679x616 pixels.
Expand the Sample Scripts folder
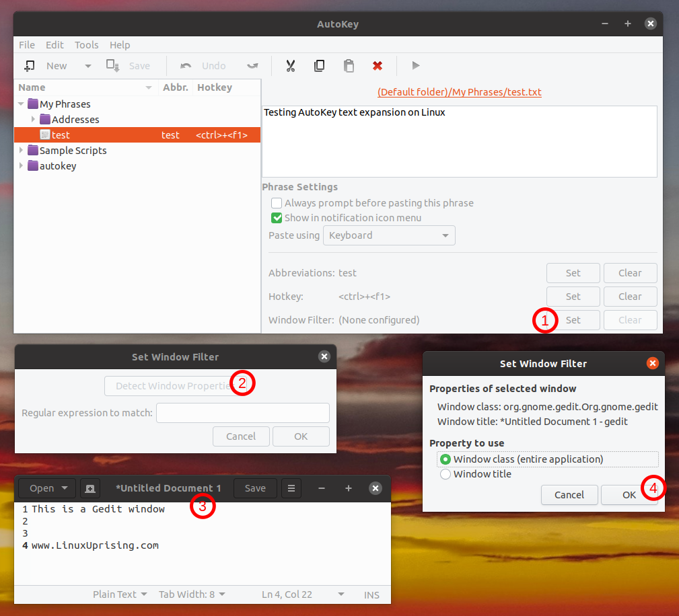point(21,150)
